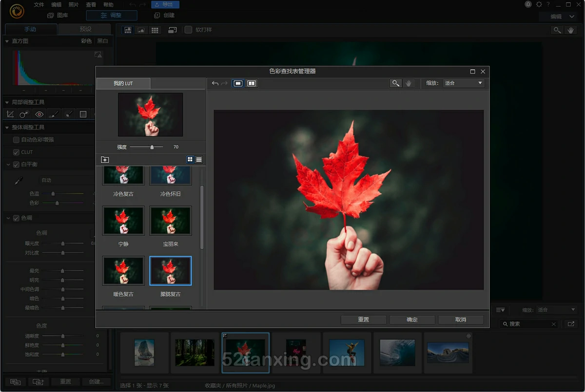585x392 pixels.
Task: Open white balance auto (自动) preset dropdown
Action: 66,180
